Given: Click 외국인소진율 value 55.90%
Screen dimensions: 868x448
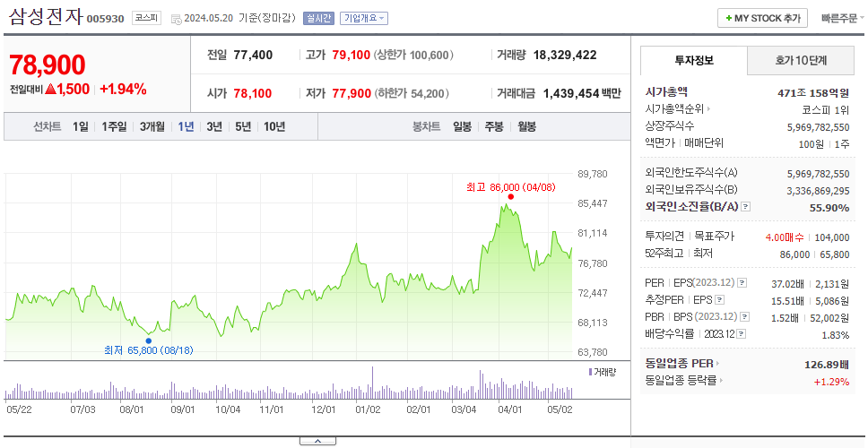Looking at the screenshot, I should pyautogui.click(x=830, y=207).
